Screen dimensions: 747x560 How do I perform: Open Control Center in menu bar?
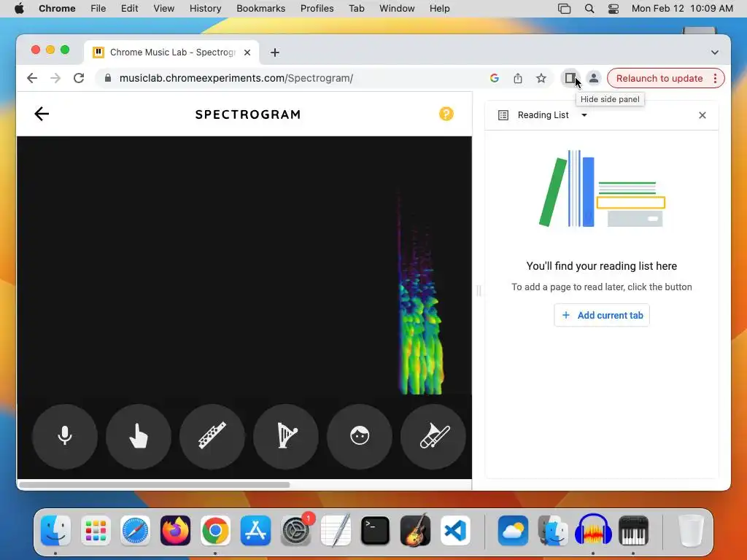click(614, 9)
